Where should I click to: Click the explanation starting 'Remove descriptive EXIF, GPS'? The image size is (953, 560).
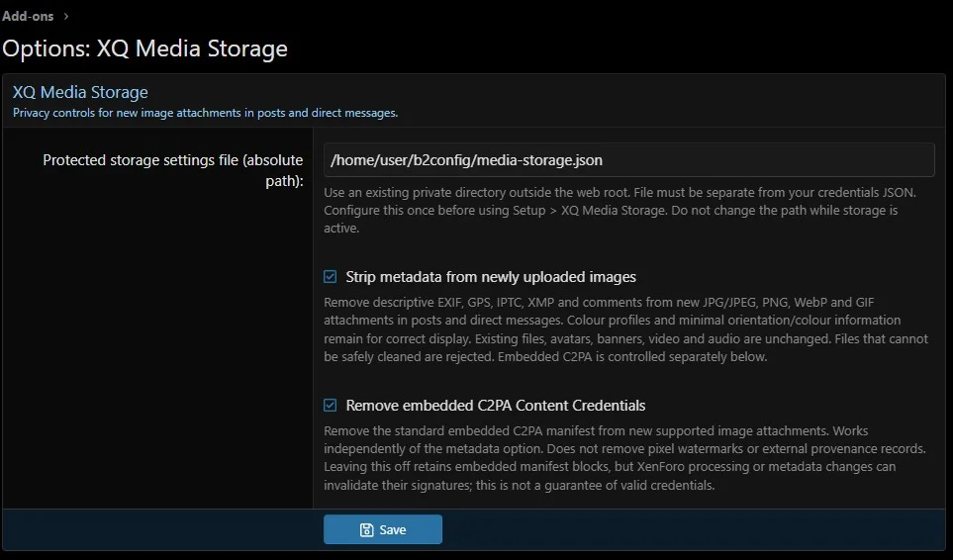626,329
